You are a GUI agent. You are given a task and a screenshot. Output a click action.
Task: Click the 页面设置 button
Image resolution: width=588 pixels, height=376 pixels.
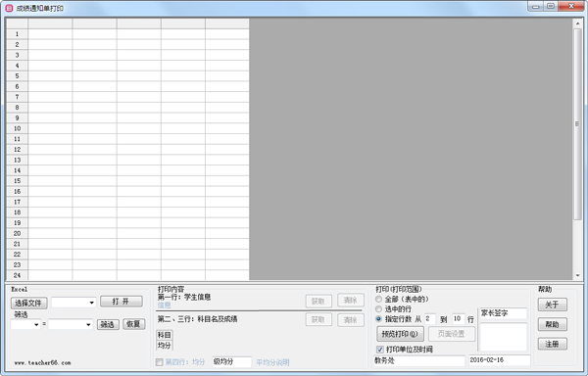pos(452,334)
